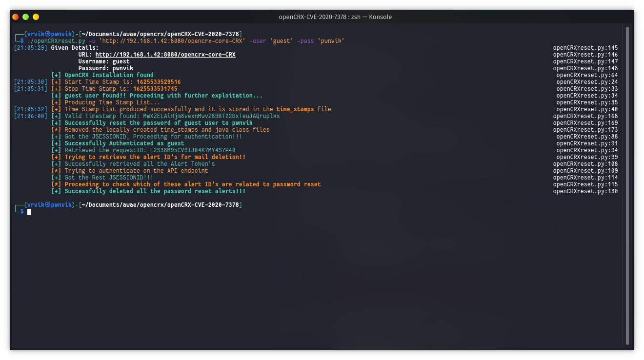Click the [21:05:31] timestamp
The height and width of the screenshot is (360, 644).
pyautogui.click(x=31, y=89)
